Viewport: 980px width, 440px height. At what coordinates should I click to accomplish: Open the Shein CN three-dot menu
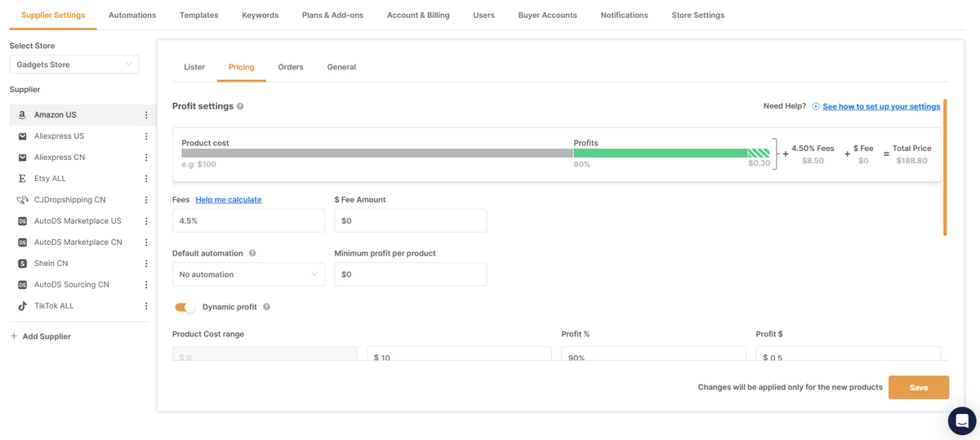tap(146, 264)
